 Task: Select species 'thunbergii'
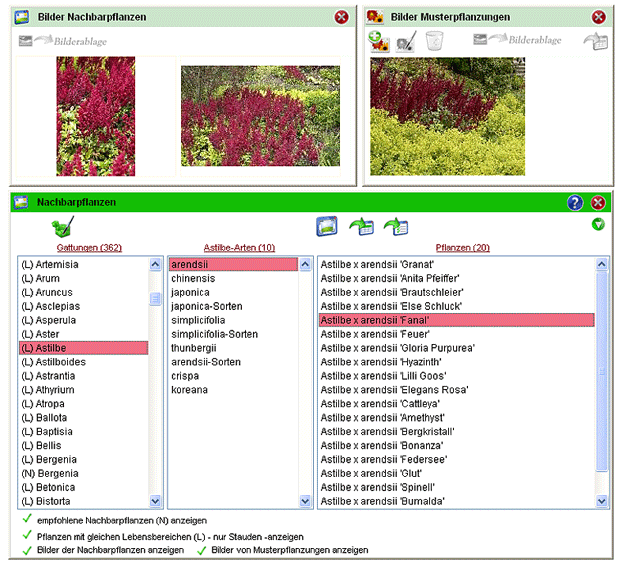point(233,348)
